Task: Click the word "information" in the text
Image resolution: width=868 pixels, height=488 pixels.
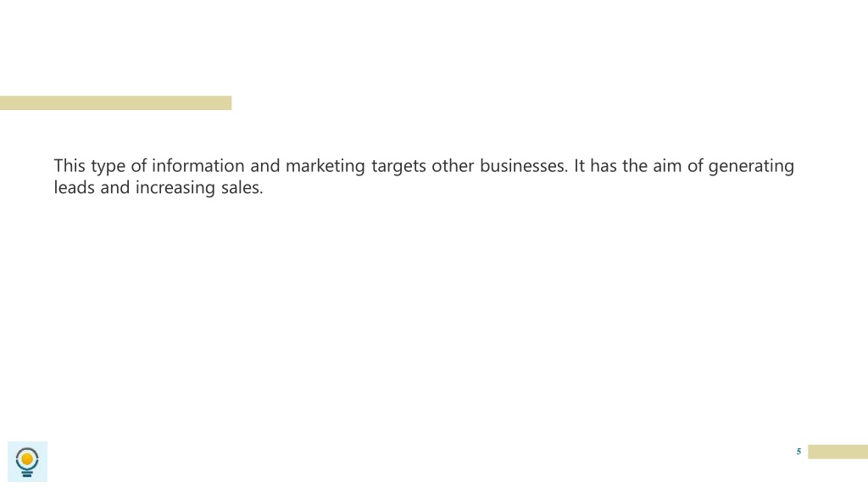Action: coord(198,165)
